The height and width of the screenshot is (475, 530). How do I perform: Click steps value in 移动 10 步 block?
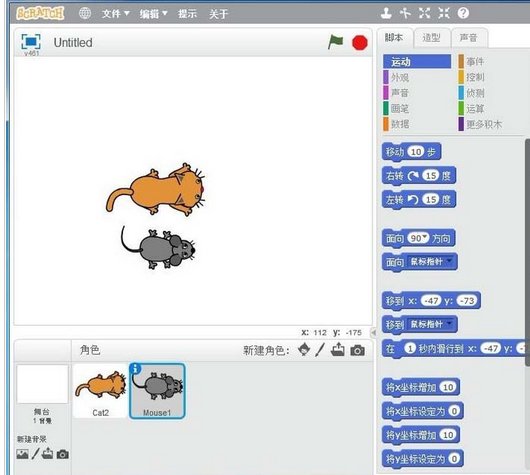coord(416,152)
